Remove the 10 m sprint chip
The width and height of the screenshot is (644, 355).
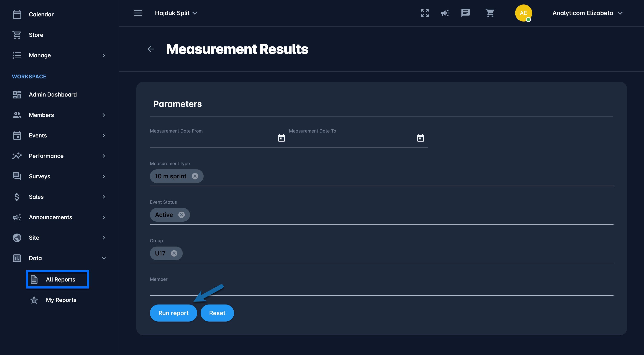click(x=195, y=176)
